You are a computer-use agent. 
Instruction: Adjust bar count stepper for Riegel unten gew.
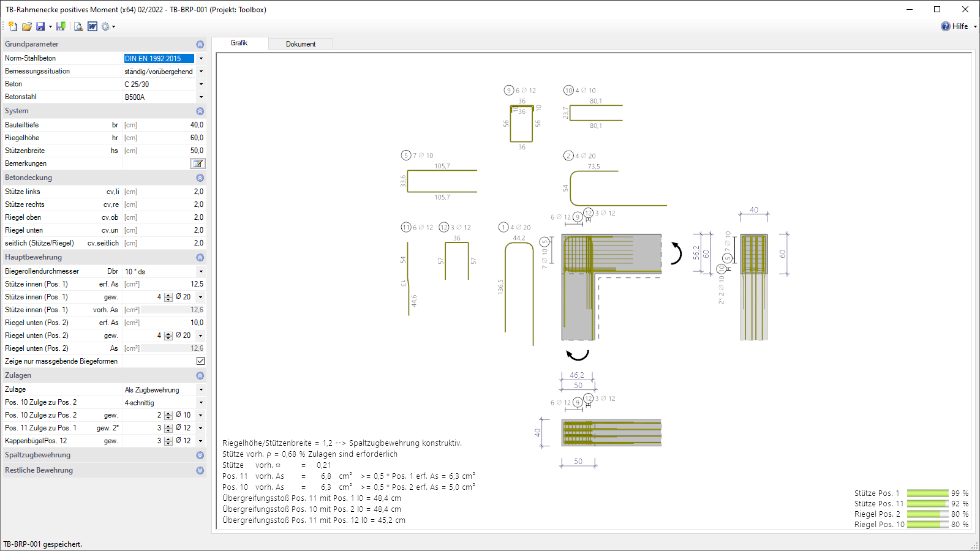[x=168, y=335]
